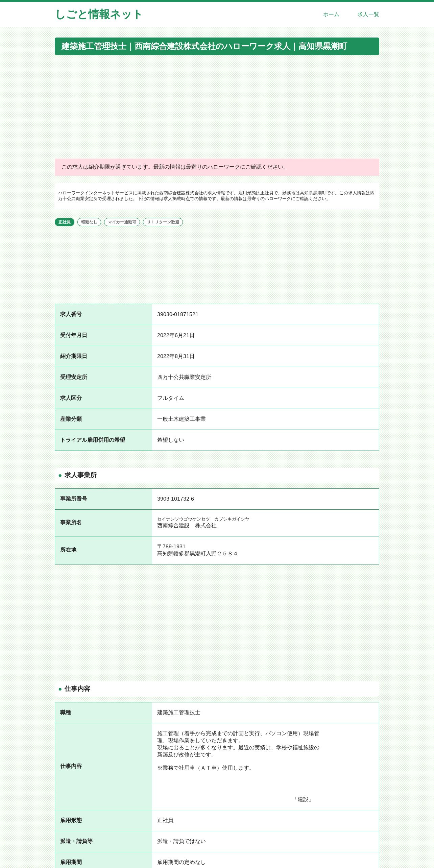Select 一般土木建築工事業 value
This screenshot has height=868, width=434.
click(x=182, y=419)
